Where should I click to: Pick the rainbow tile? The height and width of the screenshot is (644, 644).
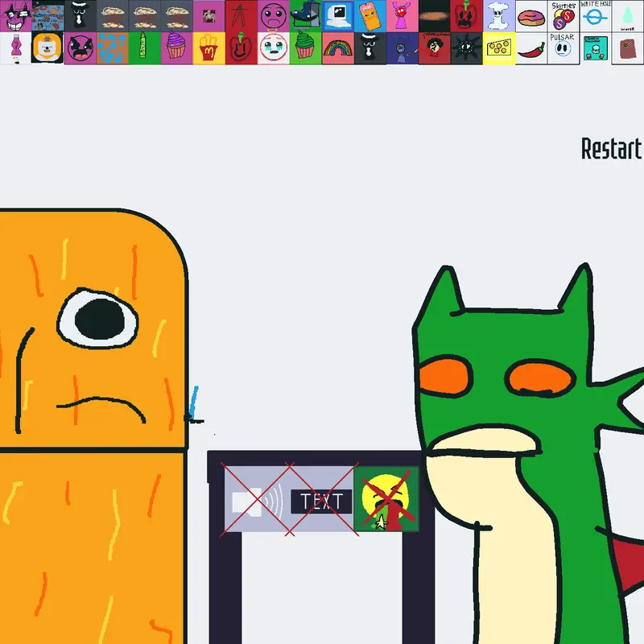pyautogui.click(x=337, y=48)
